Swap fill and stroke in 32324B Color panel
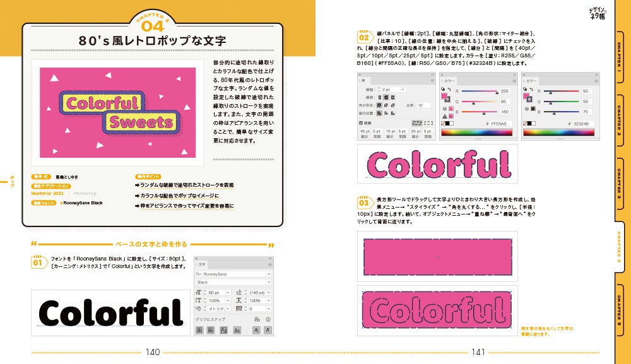This screenshot has height=364, width=631. click(531, 90)
